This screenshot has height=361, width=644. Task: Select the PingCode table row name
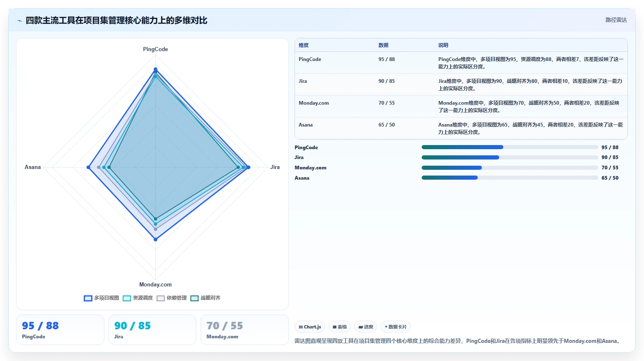310,59
